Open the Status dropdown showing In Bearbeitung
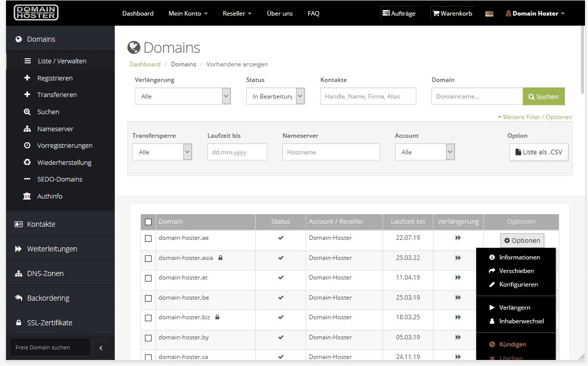Viewport: 588px width, 366px height. click(x=275, y=97)
